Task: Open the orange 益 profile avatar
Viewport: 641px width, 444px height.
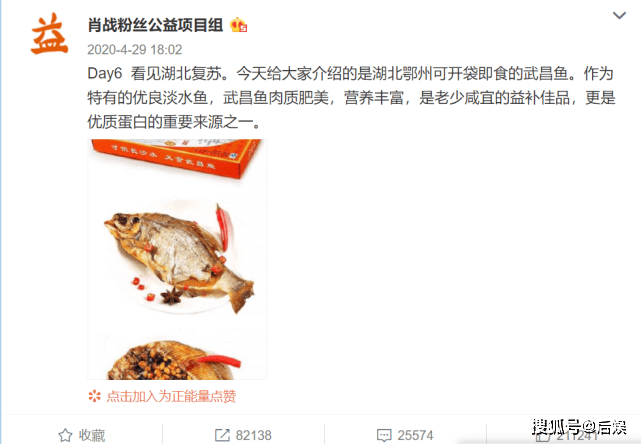Action: 49,34
